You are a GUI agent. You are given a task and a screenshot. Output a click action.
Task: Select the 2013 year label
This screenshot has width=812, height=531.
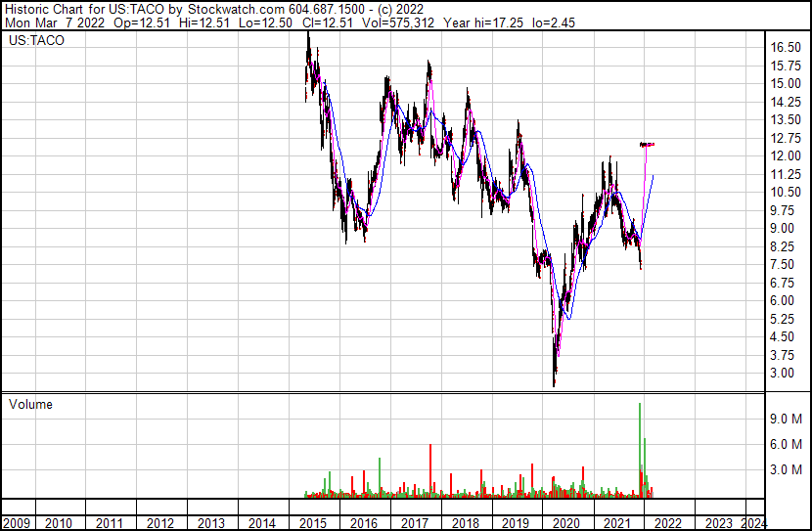[x=210, y=523]
